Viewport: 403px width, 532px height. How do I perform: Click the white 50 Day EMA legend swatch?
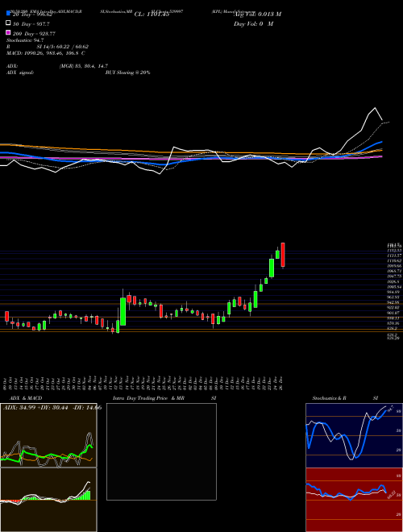coord(8,23)
